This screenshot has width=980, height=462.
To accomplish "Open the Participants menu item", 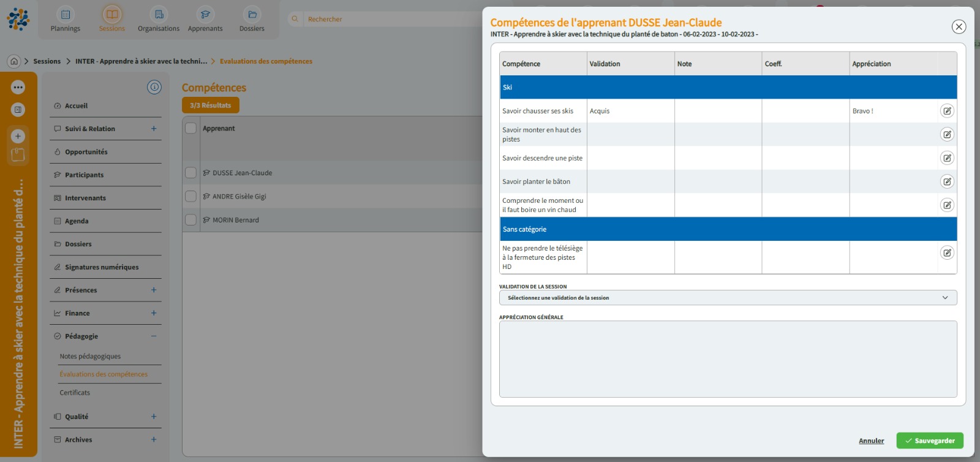I will point(85,175).
